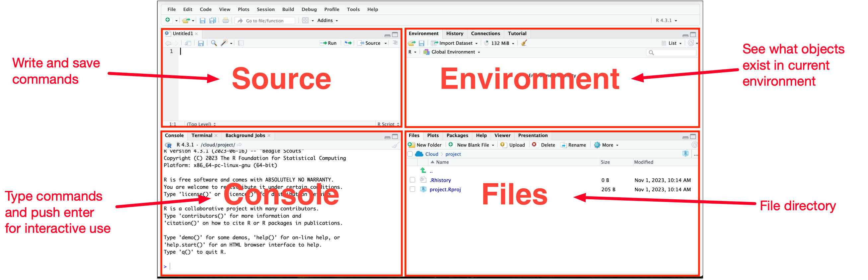
Task: Expand the Addins dropdown
Action: coord(327,21)
